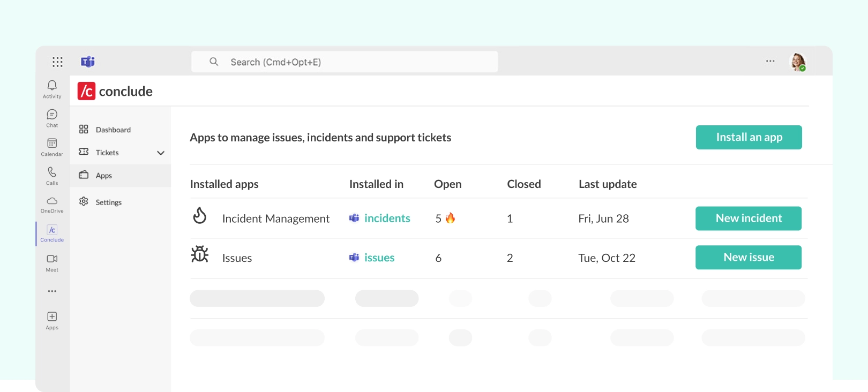Screen dimensions: 868x392
Task: Open the app launcher grid icon
Action: tap(57, 62)
